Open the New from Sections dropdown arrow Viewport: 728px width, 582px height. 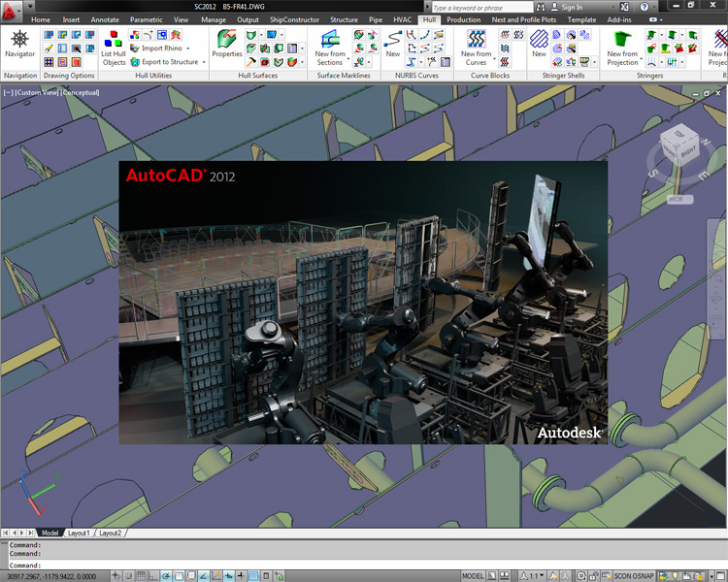tap(347, 58)
